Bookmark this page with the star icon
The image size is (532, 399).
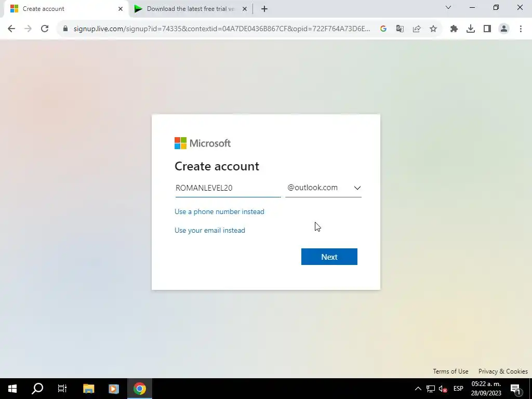[433, 29]
